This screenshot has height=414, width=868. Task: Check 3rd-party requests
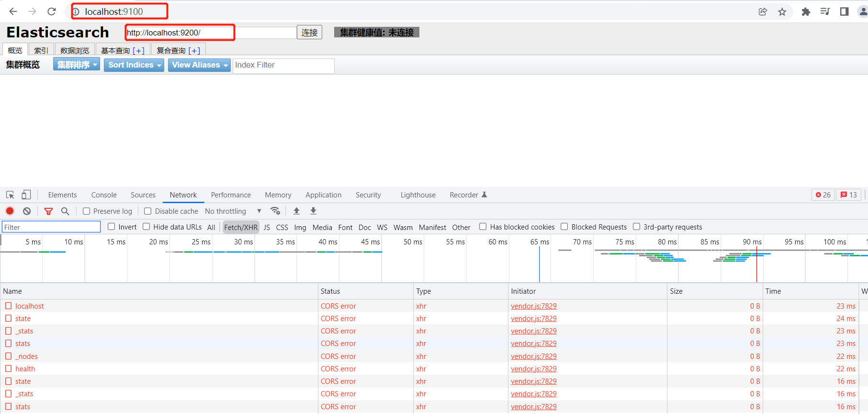[637, 227]
